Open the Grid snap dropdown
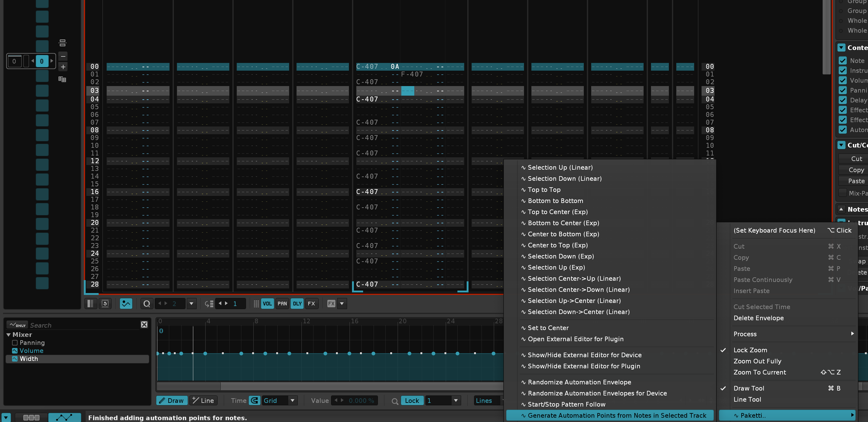The height and width of the screenshot is (422, 868). pyautogui.click(x=293, y=400)
